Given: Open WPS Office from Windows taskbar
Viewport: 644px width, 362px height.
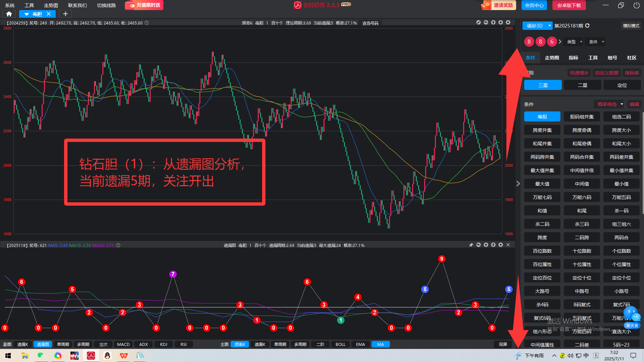Looking at the screenshot, I should [x=124, y=356].
